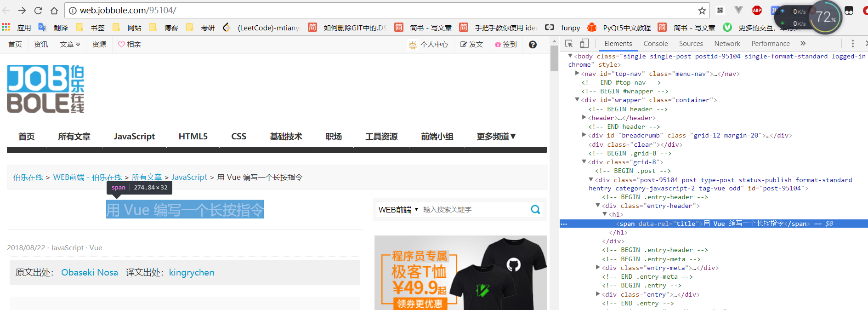The image size is (868, 310).
Task: Toggle the DevTools element inspector picker
Action: tap(569, 44)
